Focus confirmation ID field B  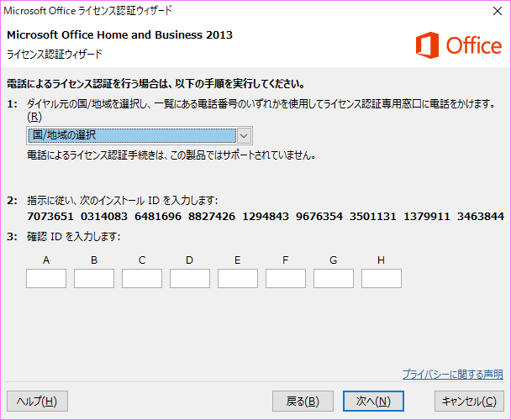(x=94, y=278)
